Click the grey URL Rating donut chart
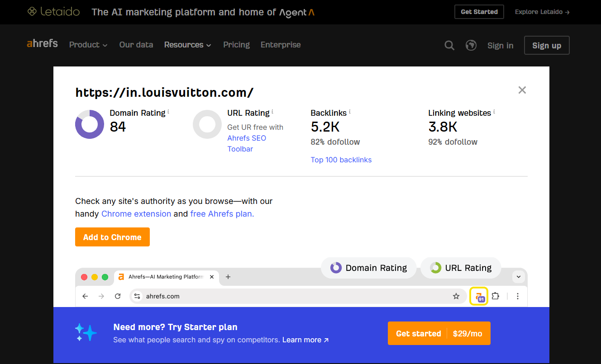The image size is (601, 364). pyautogui.click(x=207, y=124)
